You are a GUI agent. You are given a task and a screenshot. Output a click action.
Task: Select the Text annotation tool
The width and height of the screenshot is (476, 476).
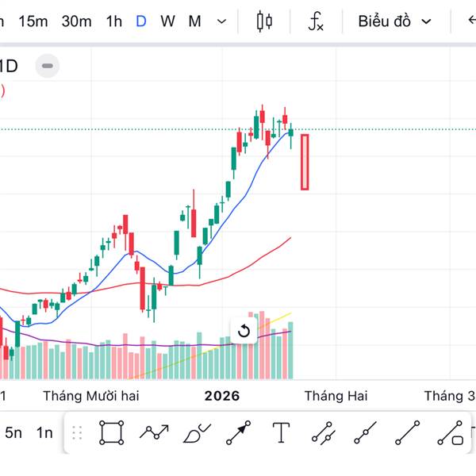pos(281,432)
